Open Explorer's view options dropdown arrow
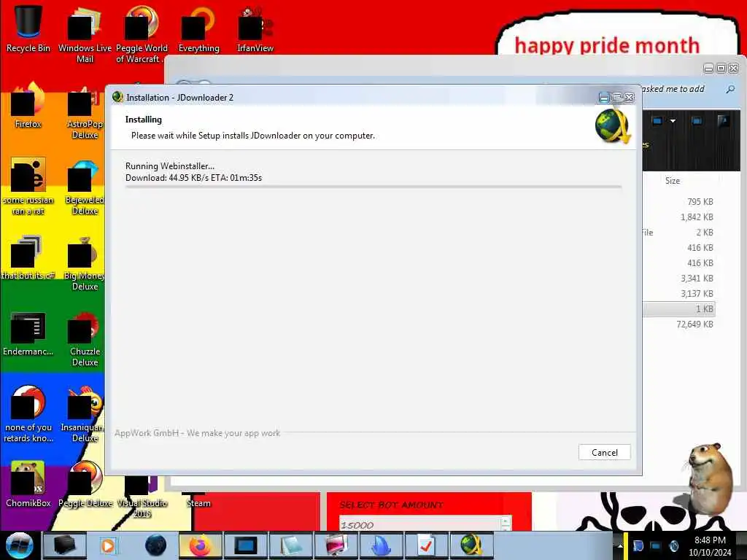The height and width of the screenshot is (560, 747). pyautogui.click(x=673, y=121)
